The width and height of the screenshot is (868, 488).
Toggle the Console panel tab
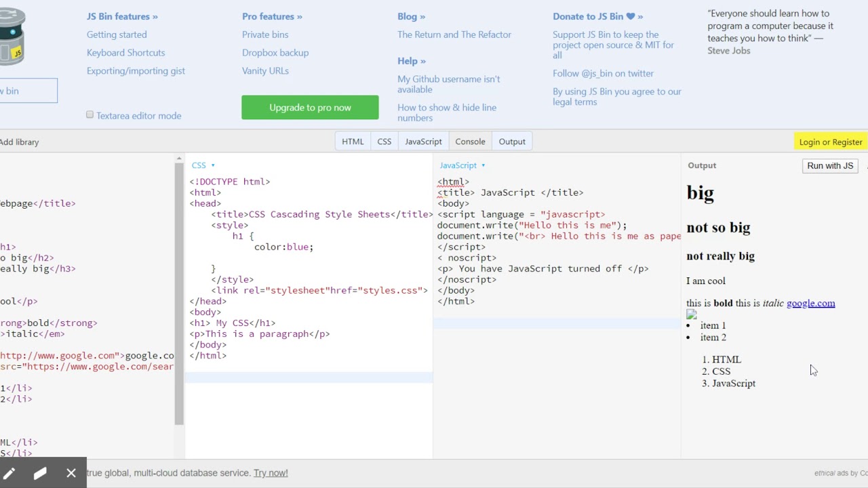click(470, 142)
